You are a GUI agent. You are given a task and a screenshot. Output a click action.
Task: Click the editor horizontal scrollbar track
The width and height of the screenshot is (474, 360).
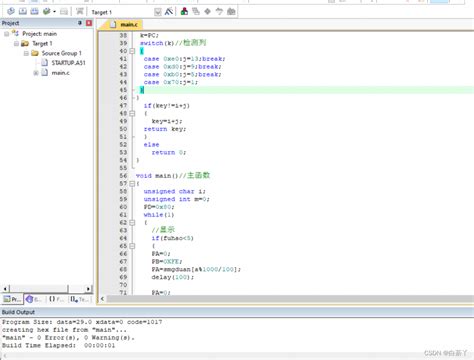click(290, 299)
